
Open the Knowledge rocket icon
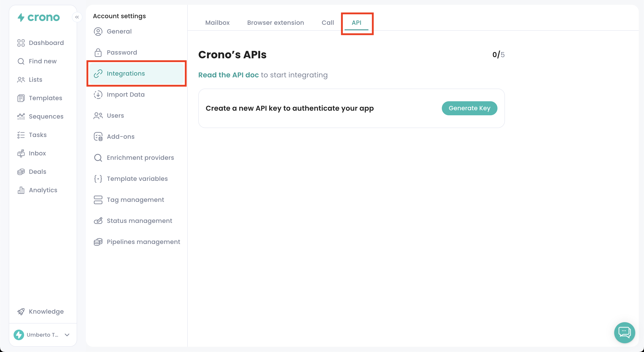21,311
